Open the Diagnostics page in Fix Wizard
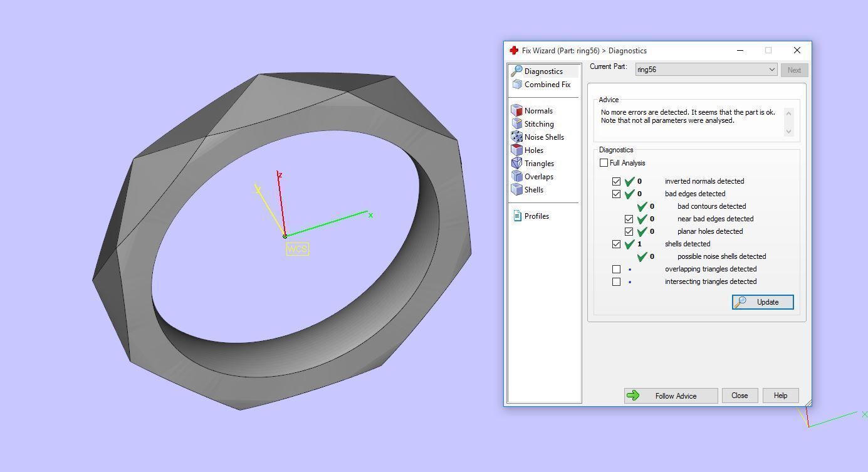The image size is (868, 472). (543, 71)
